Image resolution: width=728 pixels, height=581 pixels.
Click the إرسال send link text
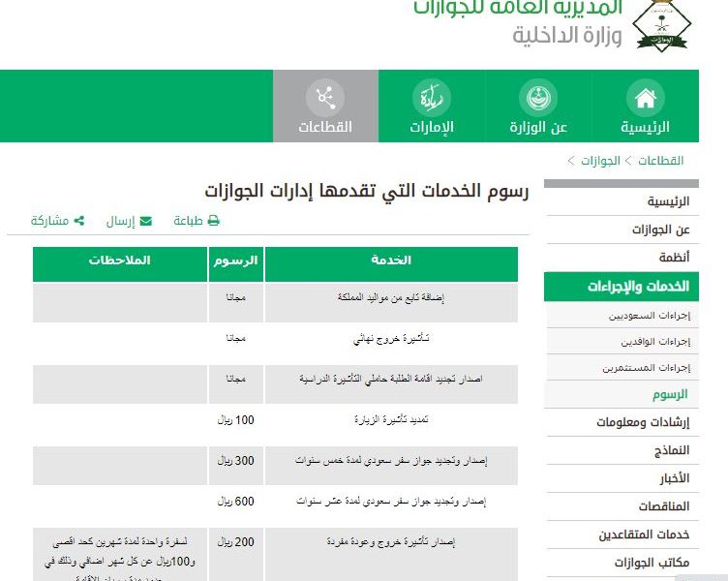121,221
